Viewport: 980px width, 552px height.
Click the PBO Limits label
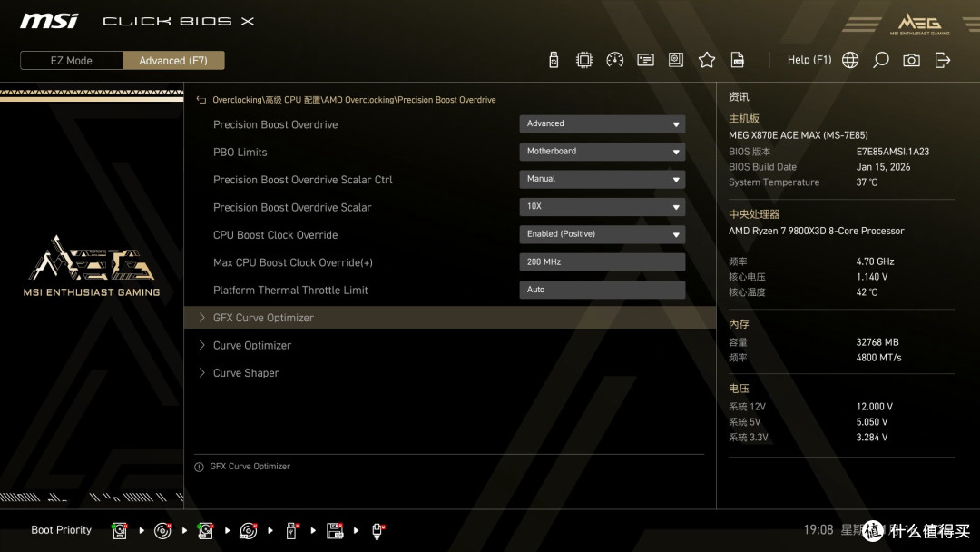click(x=240, y=152)
